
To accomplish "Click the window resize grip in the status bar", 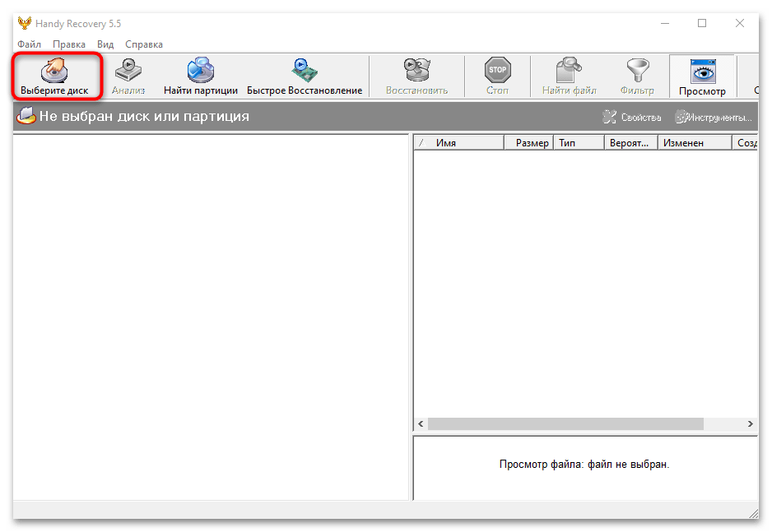I will pos(753,513).
